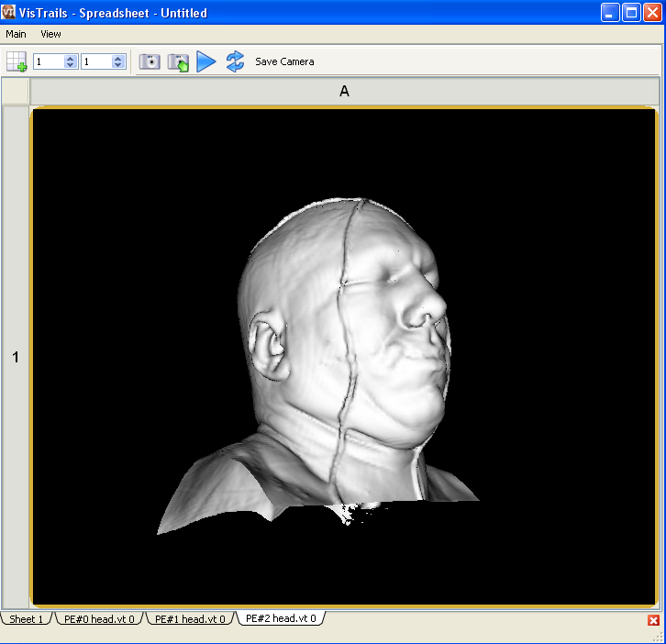Increase the first spinbox value
This screenshot has width=666, height=644.
(x=70, y=58)
